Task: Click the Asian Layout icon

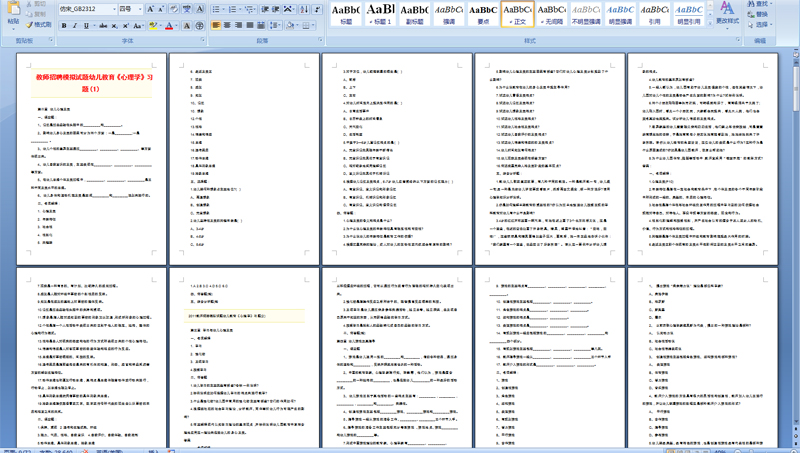Action: pyautogui.click(x=289, y=9)
